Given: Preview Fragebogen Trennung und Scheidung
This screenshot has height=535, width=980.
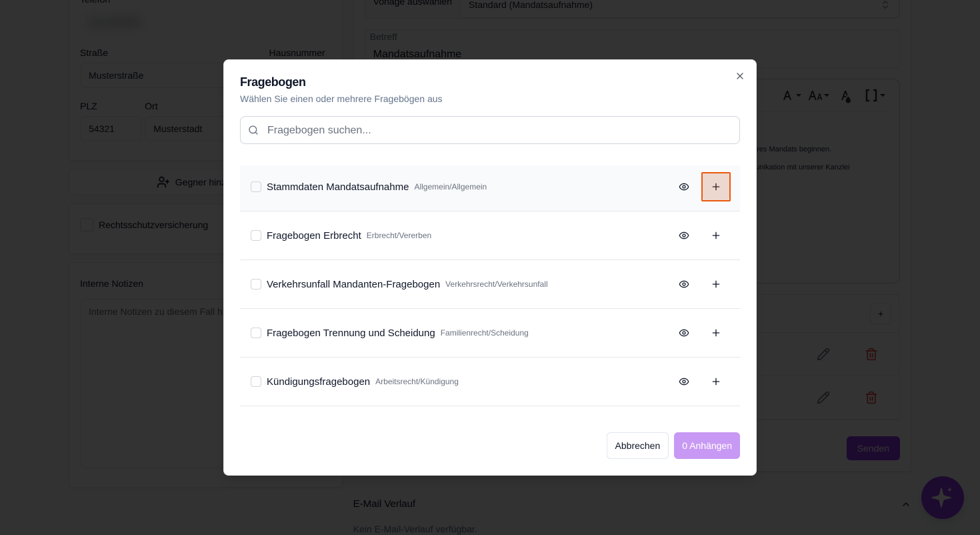Looking at the screenshot, I should tap(684, 333).
